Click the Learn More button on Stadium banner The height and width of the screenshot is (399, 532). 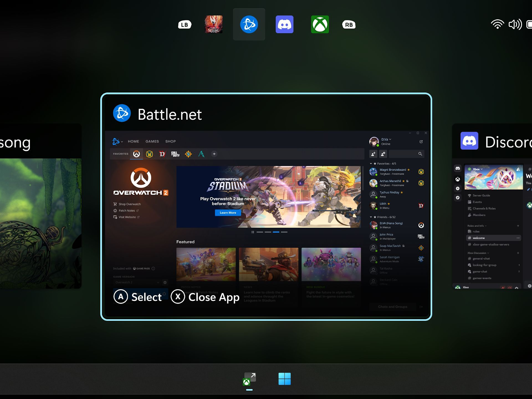[228, 213]
